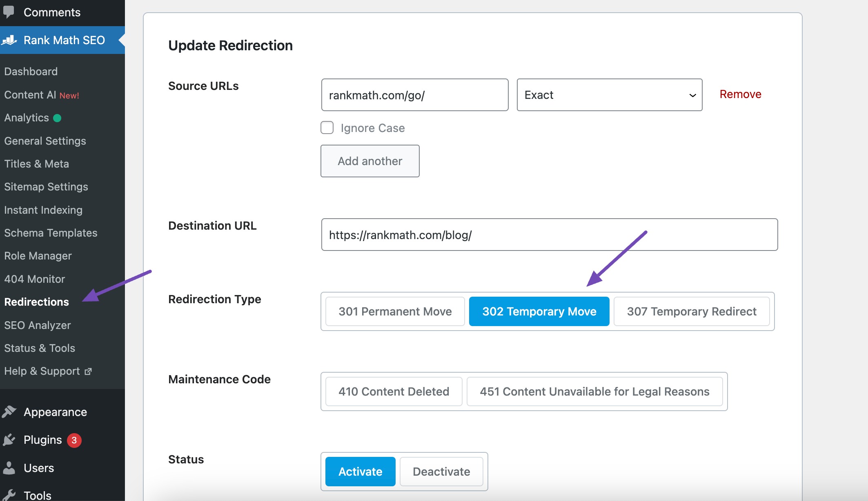
Task: Open Schema Templates
Action: click(51, 233)
